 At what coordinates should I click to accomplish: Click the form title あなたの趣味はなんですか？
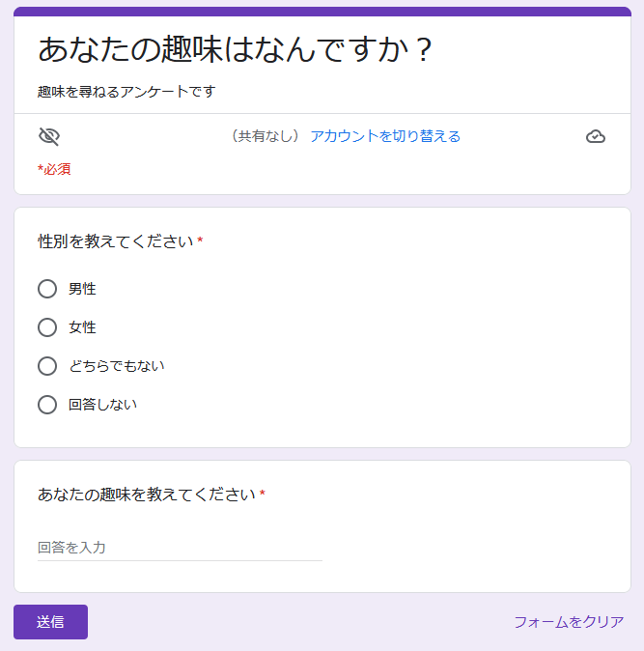pos(237,50)
